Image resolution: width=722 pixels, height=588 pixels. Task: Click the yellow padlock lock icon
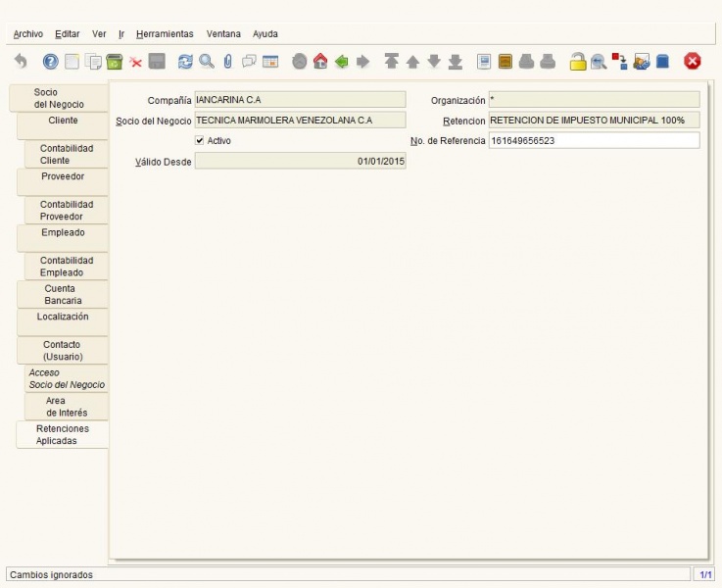tap(577, 61)
